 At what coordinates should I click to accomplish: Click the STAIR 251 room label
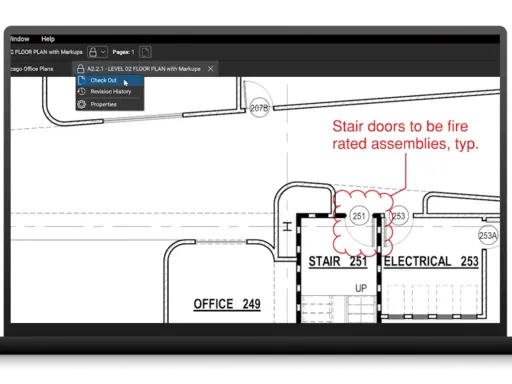(x=338, y=262)
